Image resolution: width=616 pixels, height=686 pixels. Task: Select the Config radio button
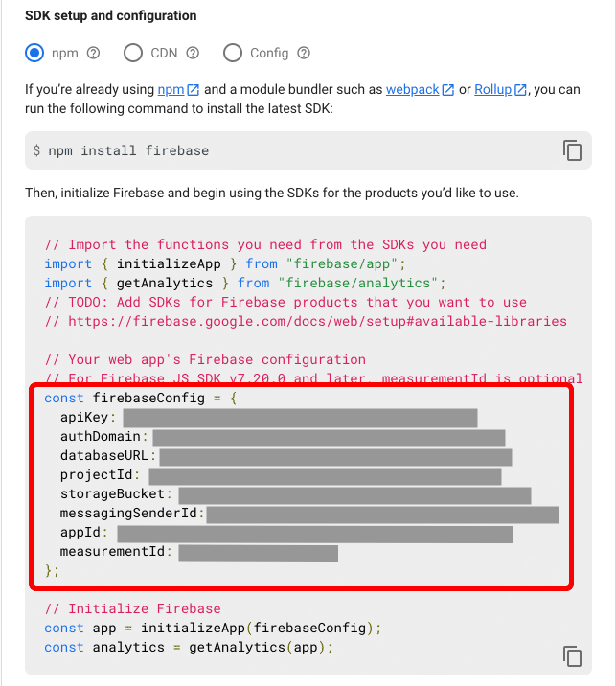coord(233,53)
